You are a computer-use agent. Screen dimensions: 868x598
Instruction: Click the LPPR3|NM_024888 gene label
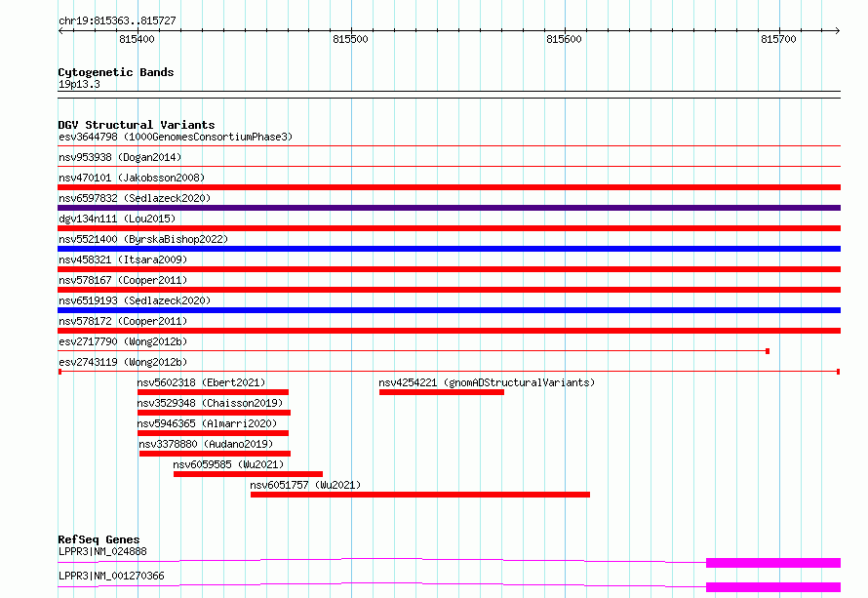102,551
